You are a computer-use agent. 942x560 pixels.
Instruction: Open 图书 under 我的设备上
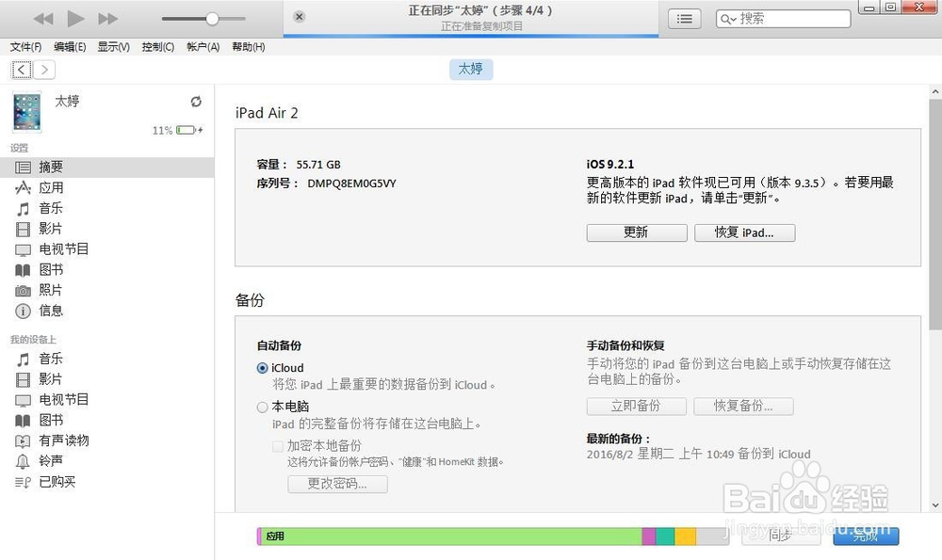click(x=107, y=420)
